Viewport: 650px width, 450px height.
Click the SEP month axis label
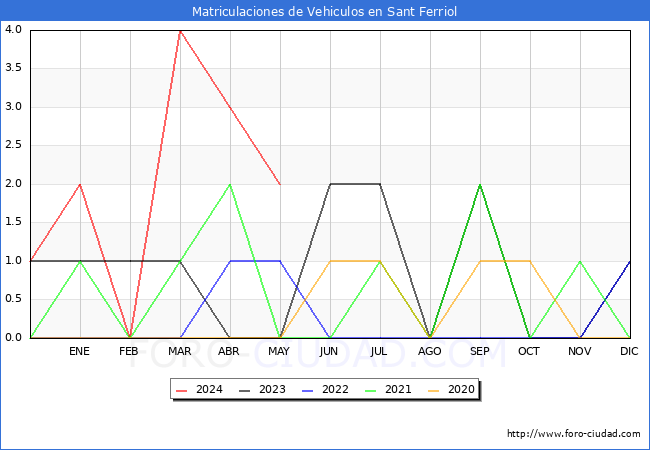coord(480,351)
